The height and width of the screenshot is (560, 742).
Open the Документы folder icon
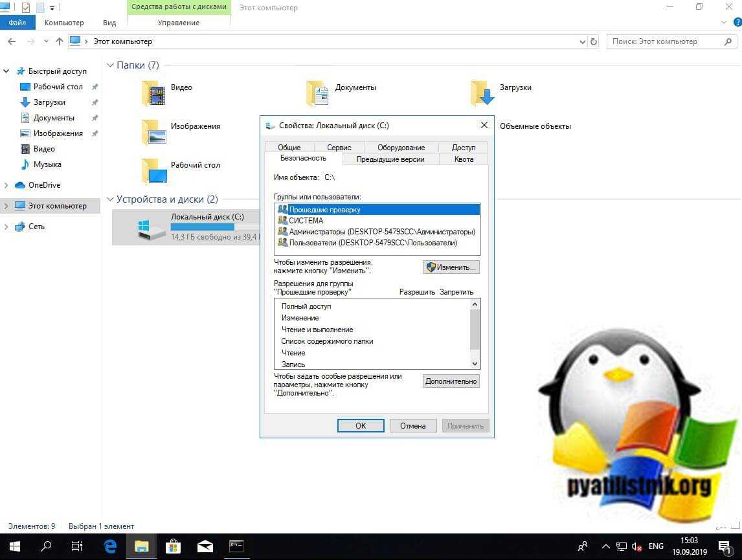pos(318,93)
